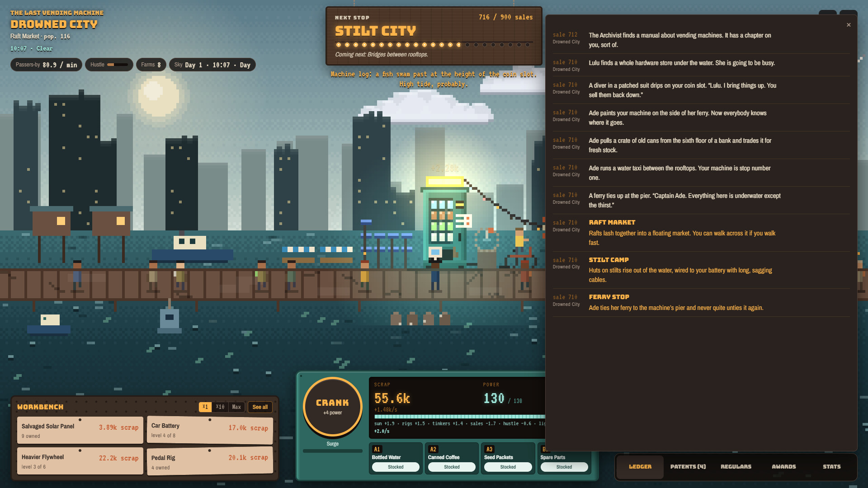Click the sun in the sky
This screenshot has height=488, width=868.
(x=158, y=95)
